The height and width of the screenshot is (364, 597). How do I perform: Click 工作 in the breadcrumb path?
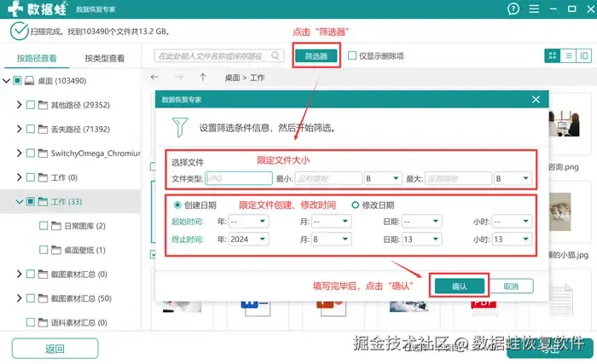pos(257,78)
